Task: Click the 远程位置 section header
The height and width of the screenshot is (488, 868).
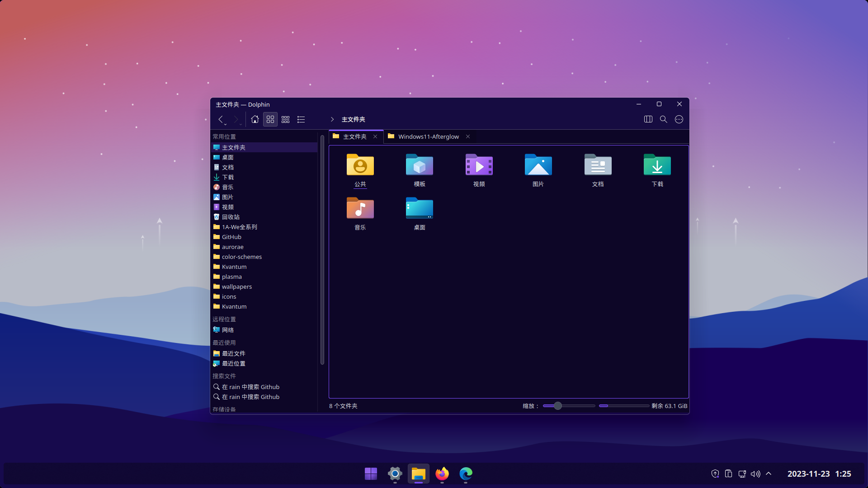Action: click(x=224, y=319)
